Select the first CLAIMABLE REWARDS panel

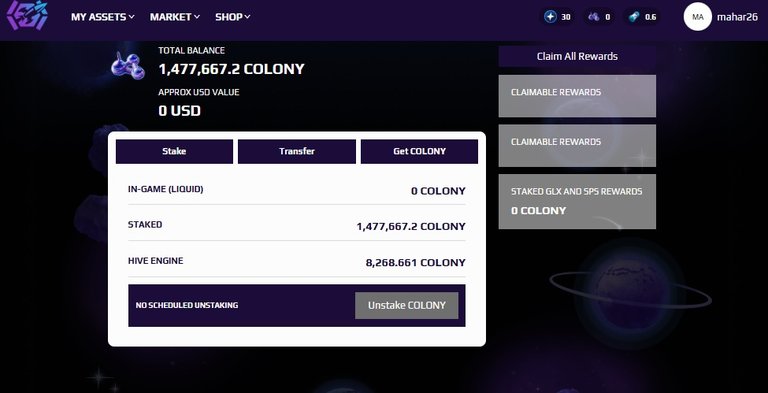(x=577, y=96)
